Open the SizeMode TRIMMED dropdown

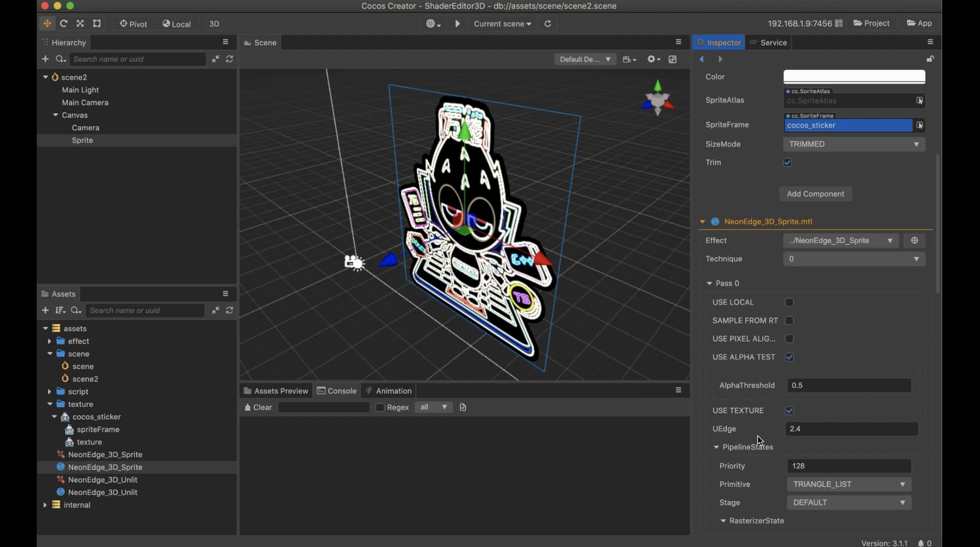(x=854, y=144)
